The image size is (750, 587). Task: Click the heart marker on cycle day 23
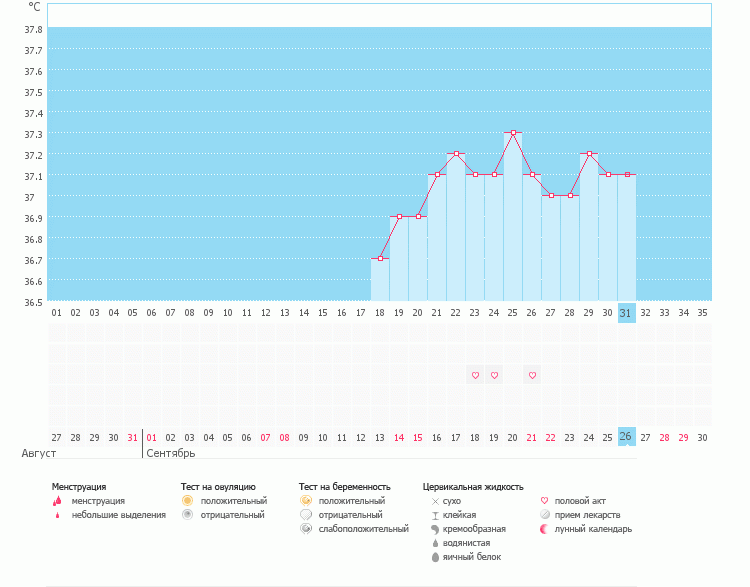(475, 375)
